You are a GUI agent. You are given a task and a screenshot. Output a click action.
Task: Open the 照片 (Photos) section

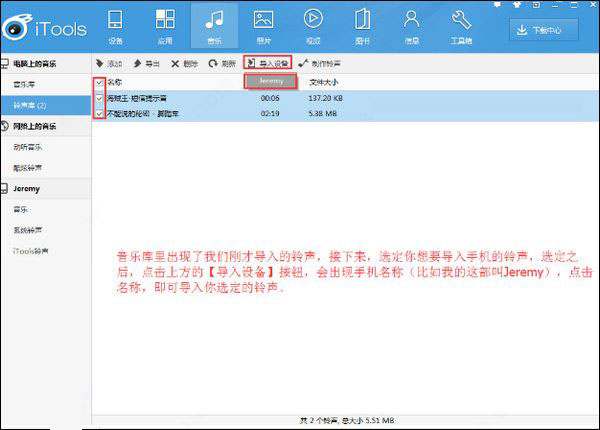coord(264,26)
